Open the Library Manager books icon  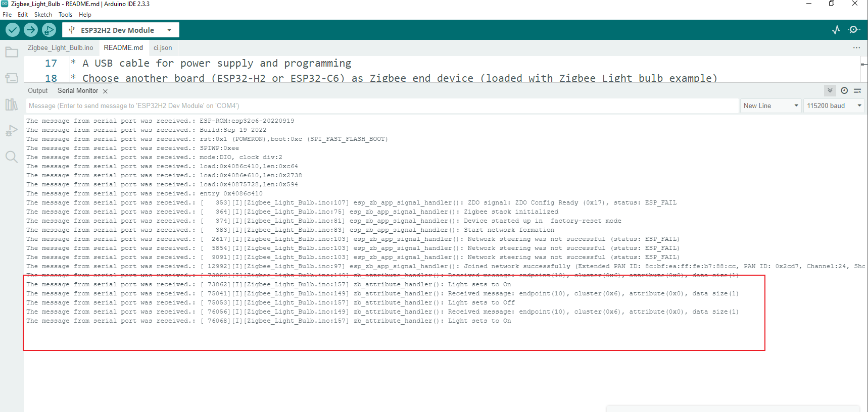(x=12, y=105)
